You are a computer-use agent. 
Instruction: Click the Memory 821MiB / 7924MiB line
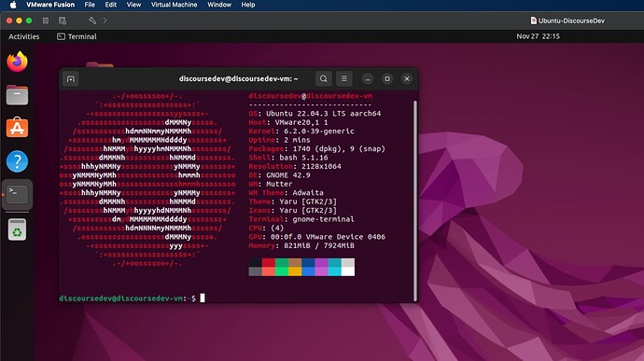[x=301, y=245]
